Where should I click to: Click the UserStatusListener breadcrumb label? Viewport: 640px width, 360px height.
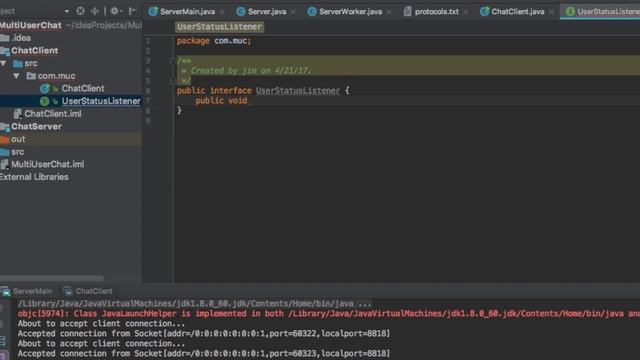tap(219, 27)
